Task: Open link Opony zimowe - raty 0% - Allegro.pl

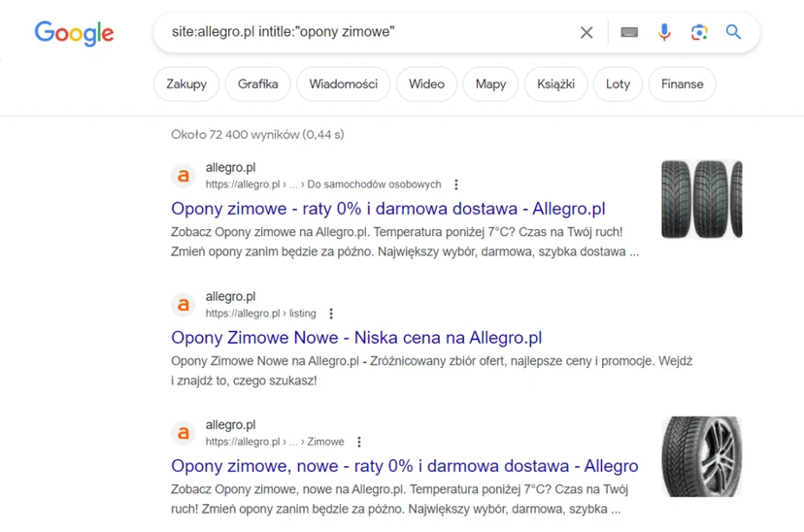Action: click(388, 209)
